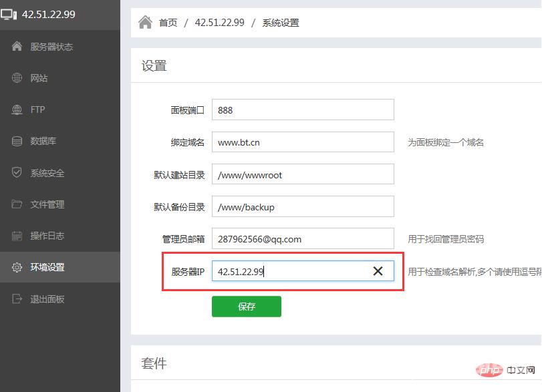Select the default site directory /www/wwwroot field
The height and width of the screenshot is (392, 542).
click(303, 174)
